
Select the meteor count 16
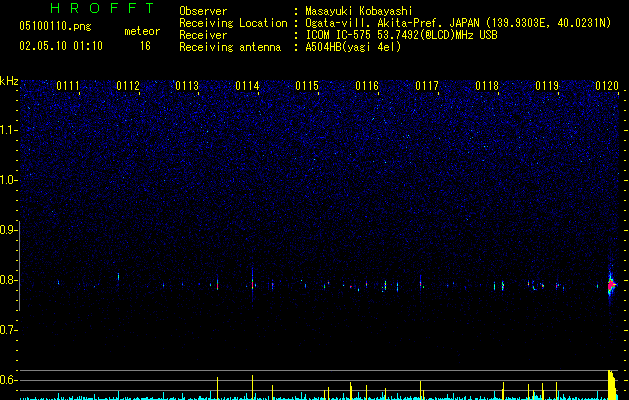tap(145, 46)
